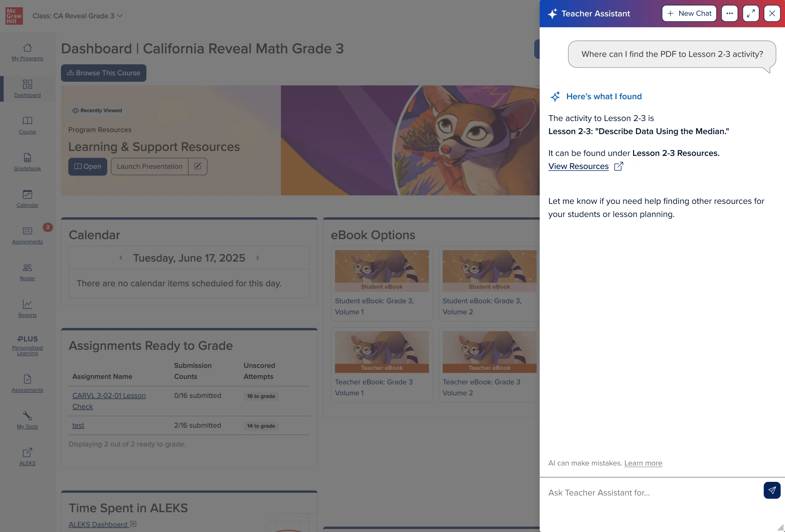Open Learn more about AI mistakes
Viewport: 785px width, 532px height.
(x=643, y=463)
